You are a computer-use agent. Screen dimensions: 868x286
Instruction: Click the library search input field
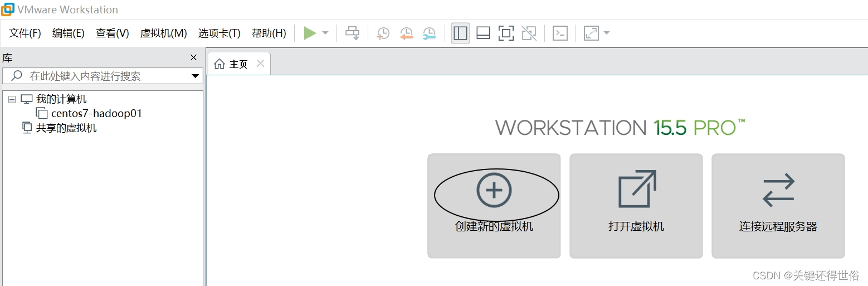pos(102,76)
